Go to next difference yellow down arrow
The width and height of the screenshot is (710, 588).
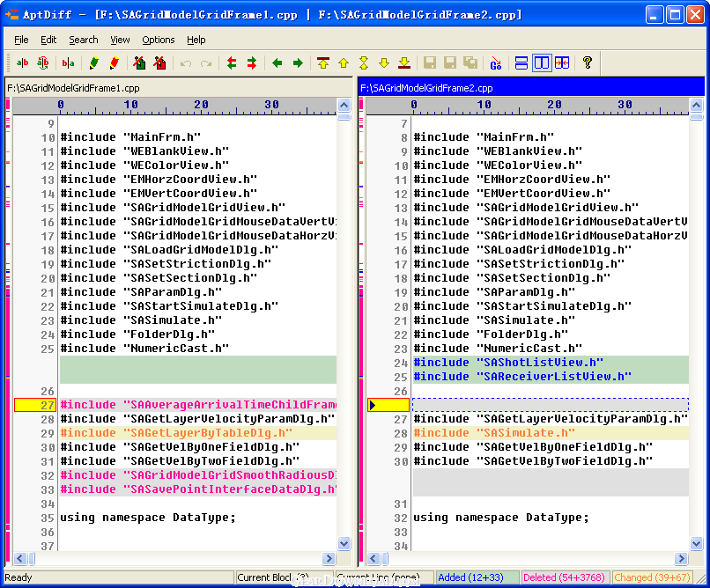384,62
